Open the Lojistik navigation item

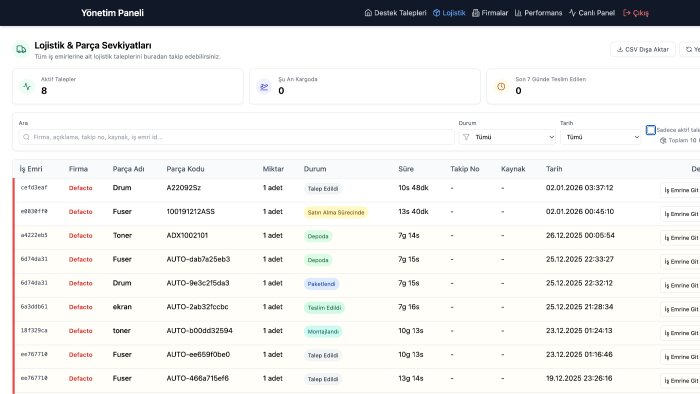click(449, 13)
